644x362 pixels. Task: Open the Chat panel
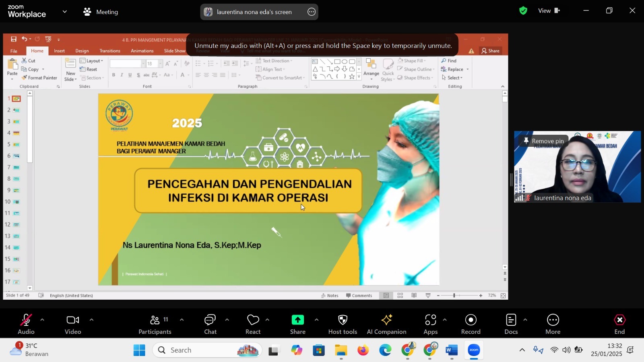[210, 324]
